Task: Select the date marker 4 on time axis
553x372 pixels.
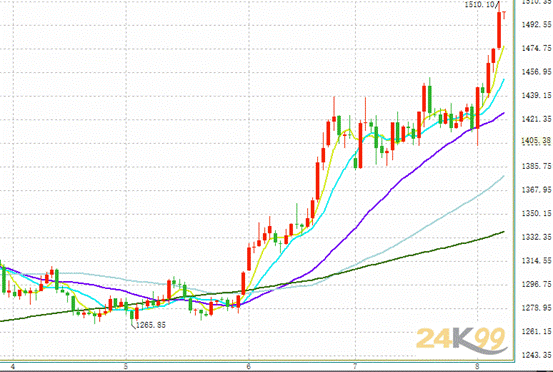Action: tap(13, 366)
